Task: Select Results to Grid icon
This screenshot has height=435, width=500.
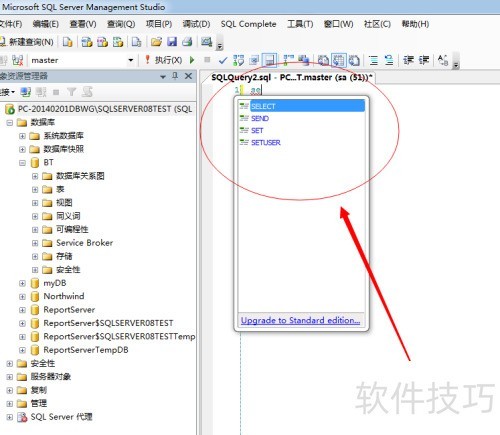Action: [339, 60]
